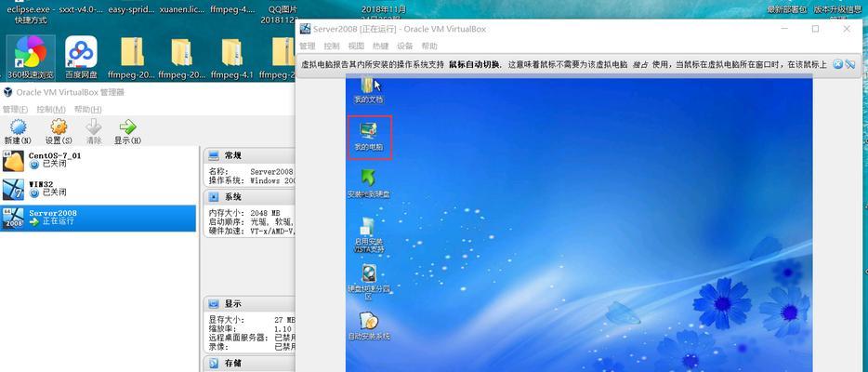The height and width of the screenshot is (372, 868).
Task: Click the eclipse.exe 快捷方式 desktop label
Action: 31,14
